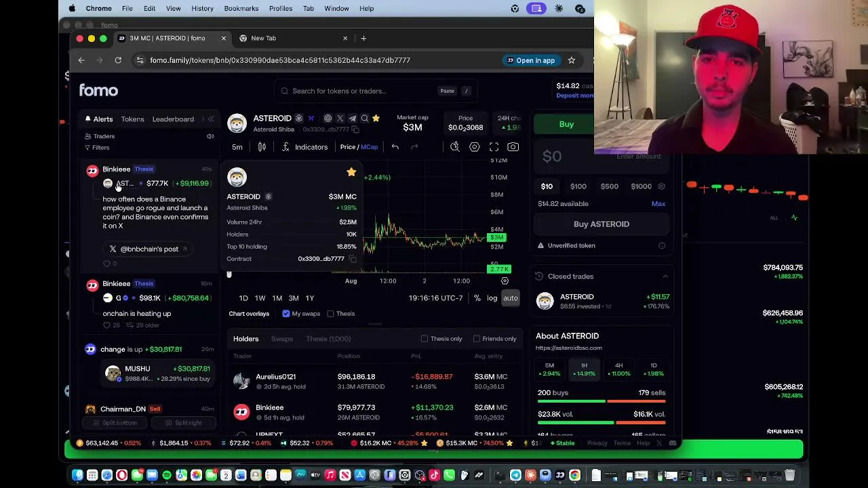868x488 pixels.
Task: Open the chart timezone selector 19:16:16 UTC-7
Action: (435, 298)
